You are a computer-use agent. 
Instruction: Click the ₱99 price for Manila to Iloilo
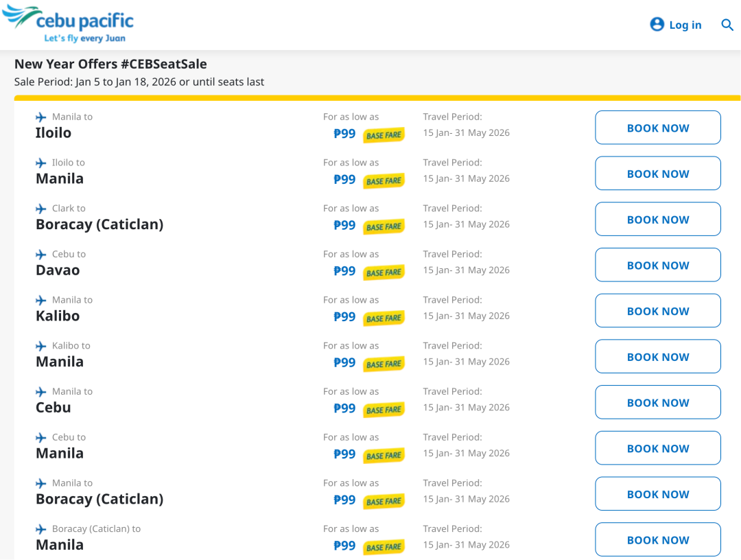coord(344,134)
